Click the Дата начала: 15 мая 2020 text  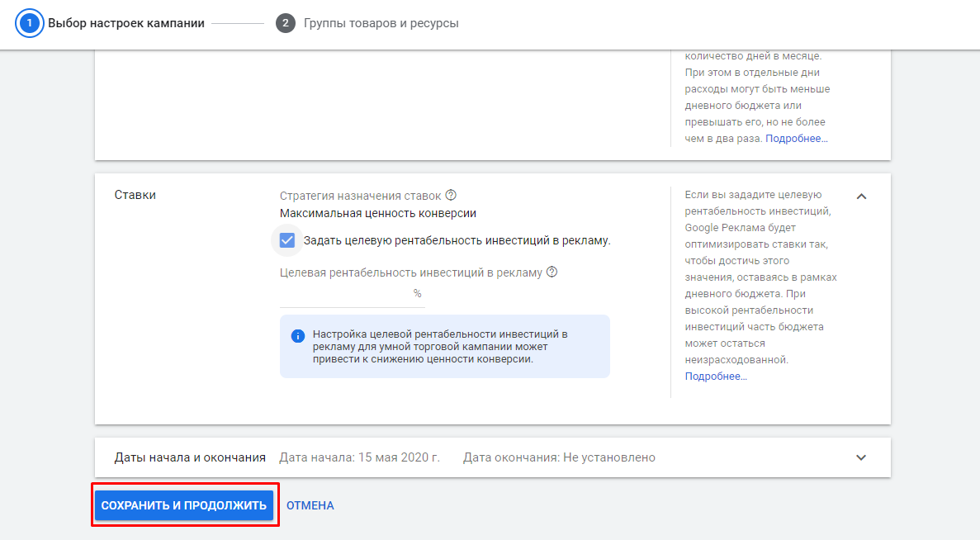point(359,457)
